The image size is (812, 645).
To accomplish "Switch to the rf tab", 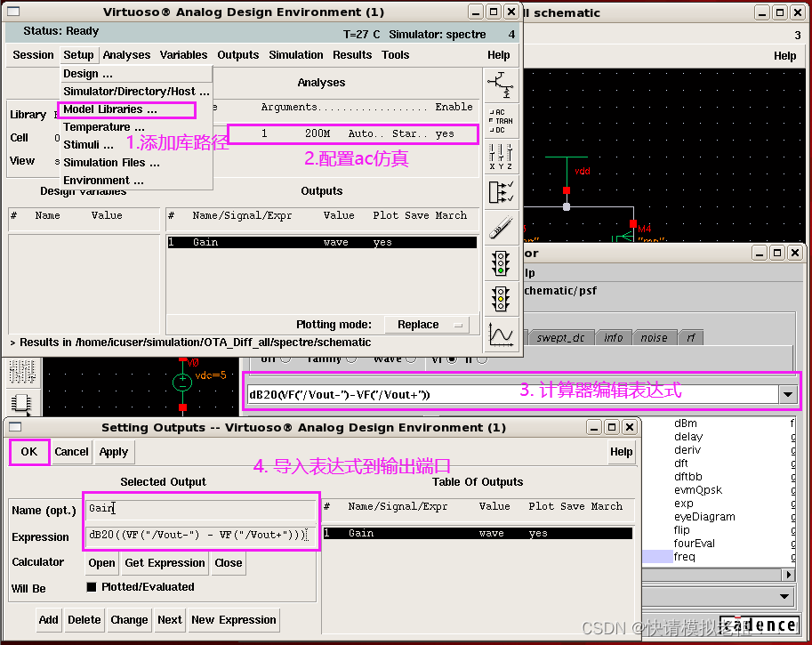I will 691,338.
